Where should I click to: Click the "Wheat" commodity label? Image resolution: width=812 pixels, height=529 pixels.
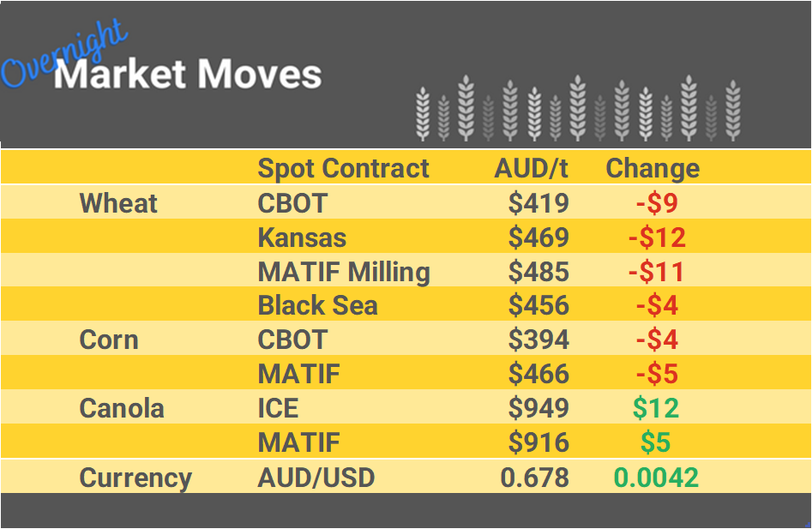tap(118, 203)
